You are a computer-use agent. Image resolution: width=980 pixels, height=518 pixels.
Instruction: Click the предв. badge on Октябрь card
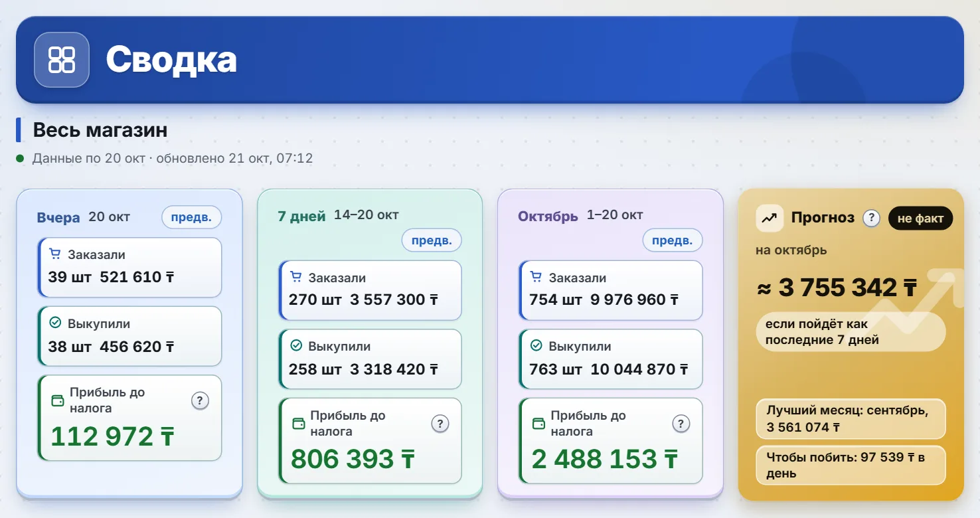coord(673,240)
